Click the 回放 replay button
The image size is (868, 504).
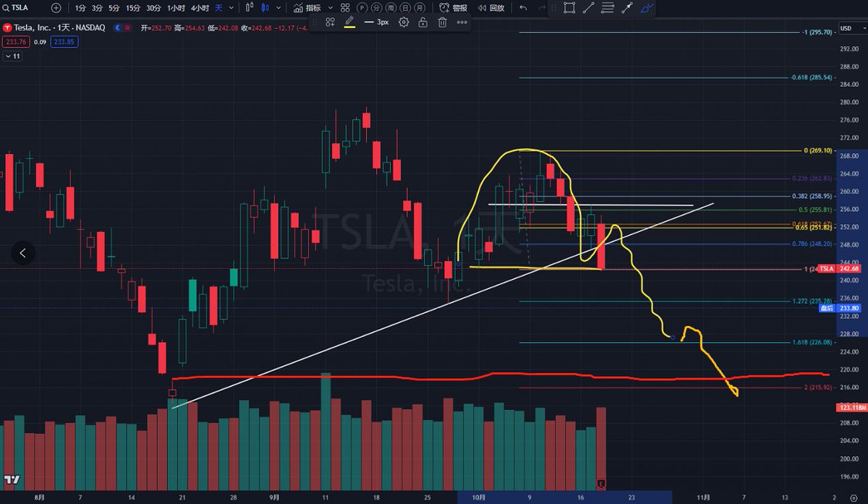point(490,8)
